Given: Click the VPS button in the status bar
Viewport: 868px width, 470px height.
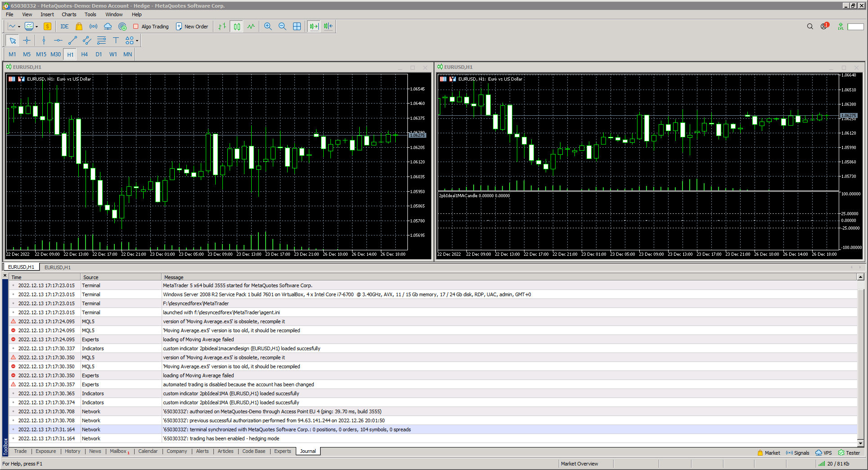Looking at the screenshot, I should pos(823,453).
